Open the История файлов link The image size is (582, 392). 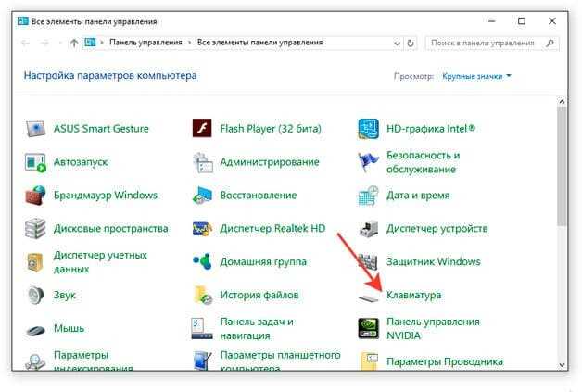click(259, 295)
